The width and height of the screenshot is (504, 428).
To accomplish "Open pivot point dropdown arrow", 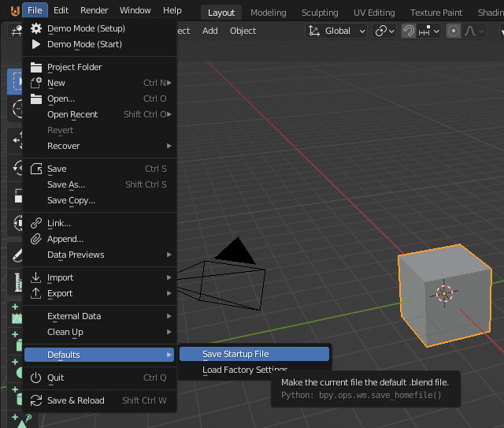I will click(x=391, y=32).
